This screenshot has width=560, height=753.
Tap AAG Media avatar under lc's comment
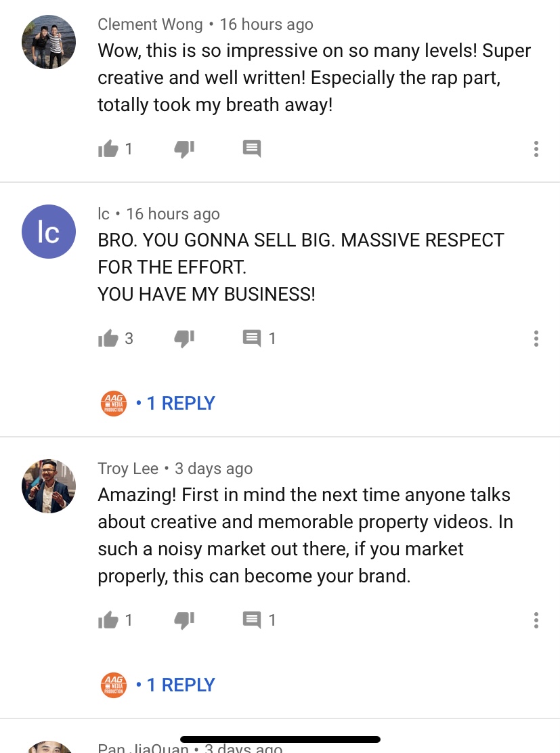coord(114,404)
